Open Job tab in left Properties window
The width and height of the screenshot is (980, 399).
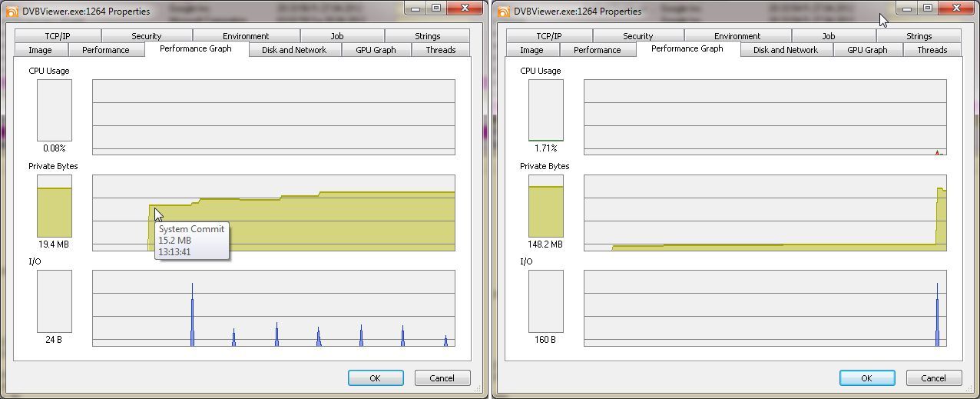[x=337, y=36]
